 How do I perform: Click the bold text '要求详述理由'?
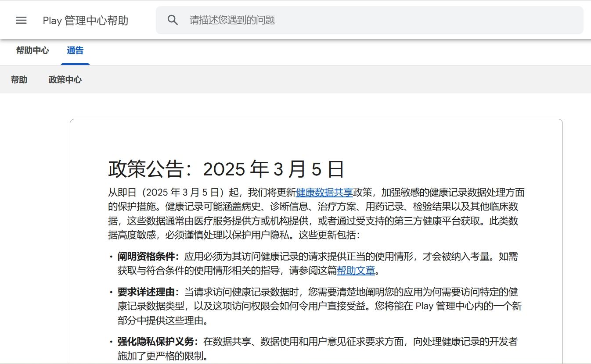(x=146, y=292)
